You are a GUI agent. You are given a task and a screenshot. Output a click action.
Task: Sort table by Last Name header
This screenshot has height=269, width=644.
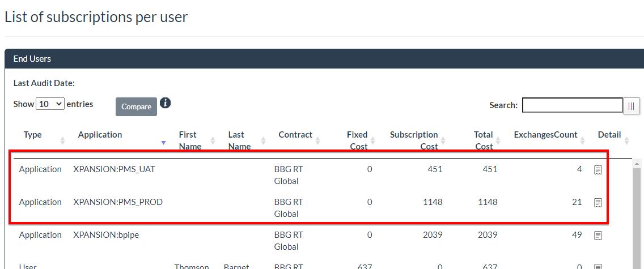tap(239, 140)
